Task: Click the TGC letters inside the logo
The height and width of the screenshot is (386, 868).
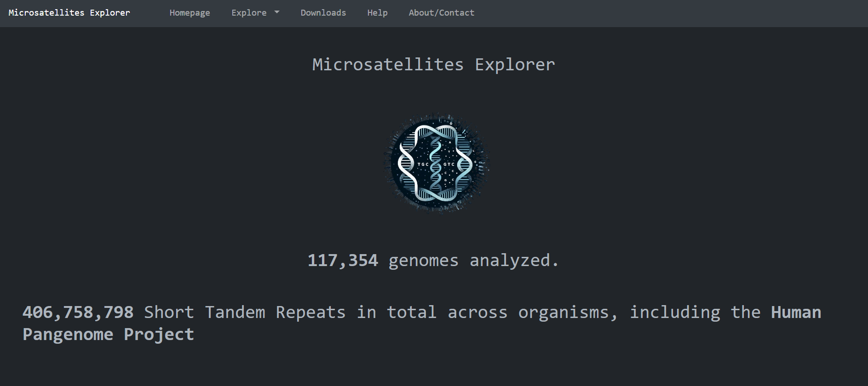Action: [423, 165]
